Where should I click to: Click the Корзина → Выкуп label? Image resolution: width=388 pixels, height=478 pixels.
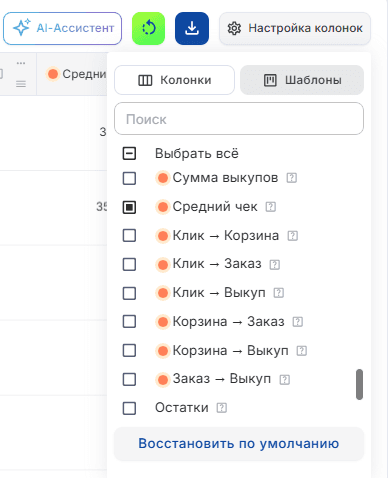coord(231,351)
